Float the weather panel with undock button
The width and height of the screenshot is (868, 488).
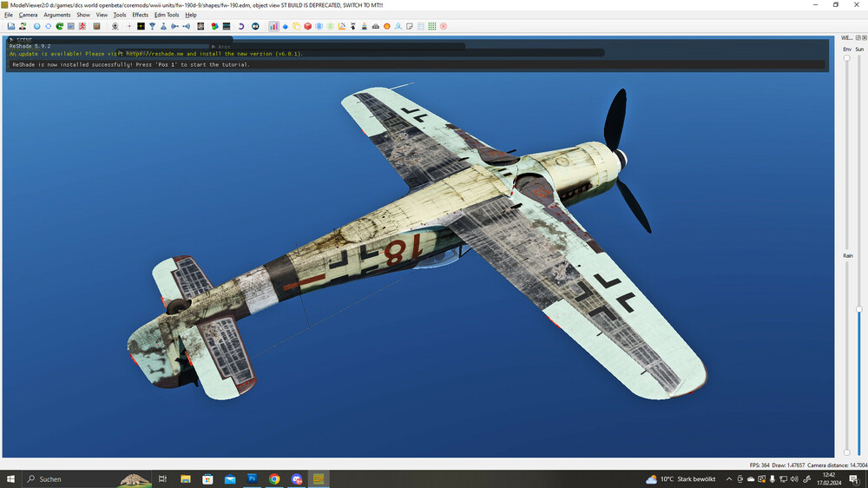coord(858,37)
